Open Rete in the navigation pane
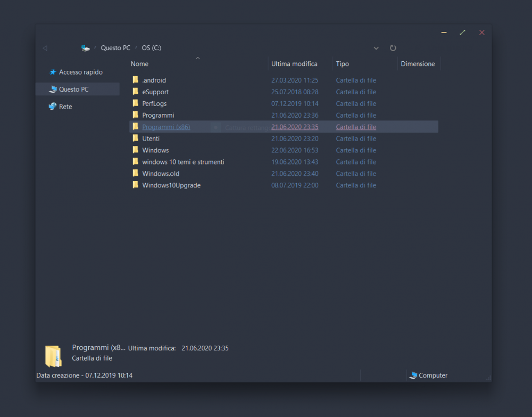 tap(65, 107)
